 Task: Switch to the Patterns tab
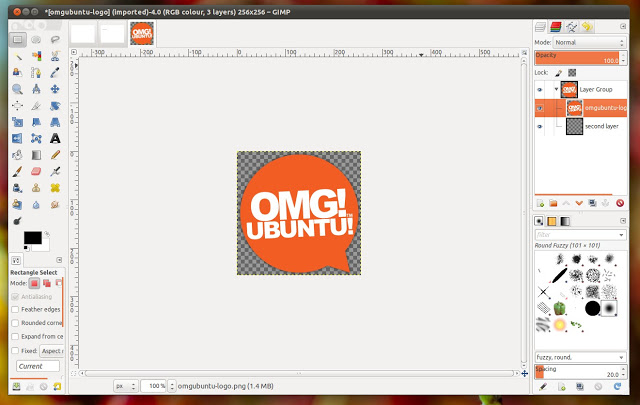pos(552,221)
